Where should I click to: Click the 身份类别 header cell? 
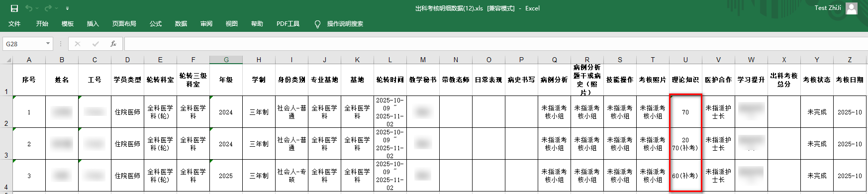(x=291, y=80)
